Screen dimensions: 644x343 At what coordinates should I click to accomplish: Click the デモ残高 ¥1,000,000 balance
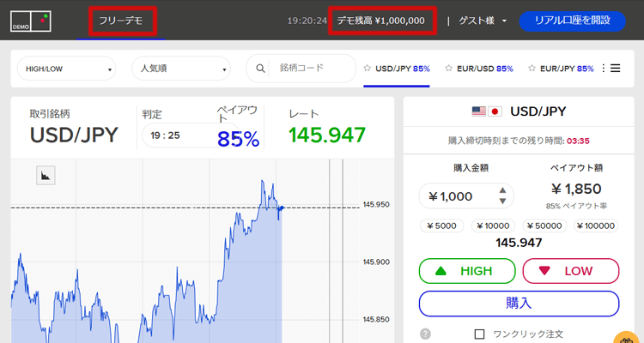tap(381, 21)
